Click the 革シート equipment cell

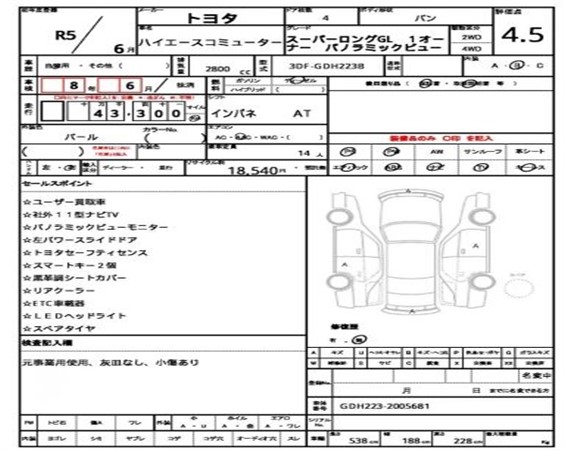coord(529,152)
